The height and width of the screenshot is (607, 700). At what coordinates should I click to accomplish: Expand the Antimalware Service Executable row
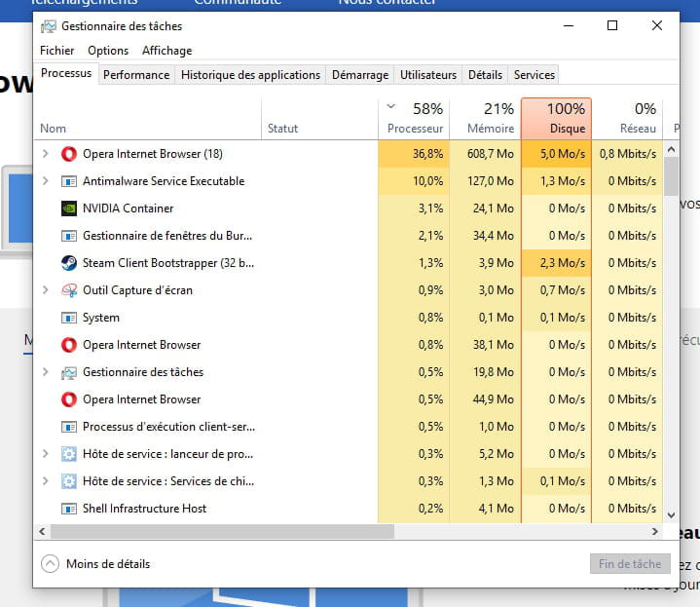click(45, 181)
